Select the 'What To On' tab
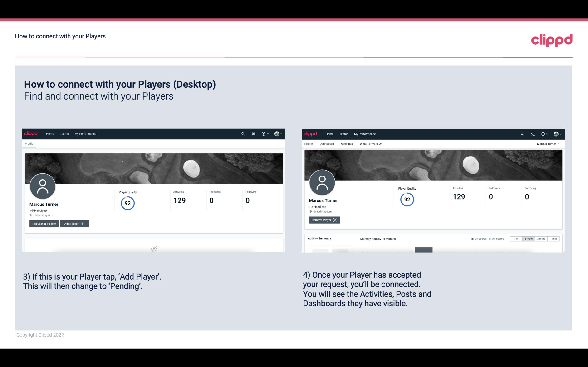 [371, 144]
